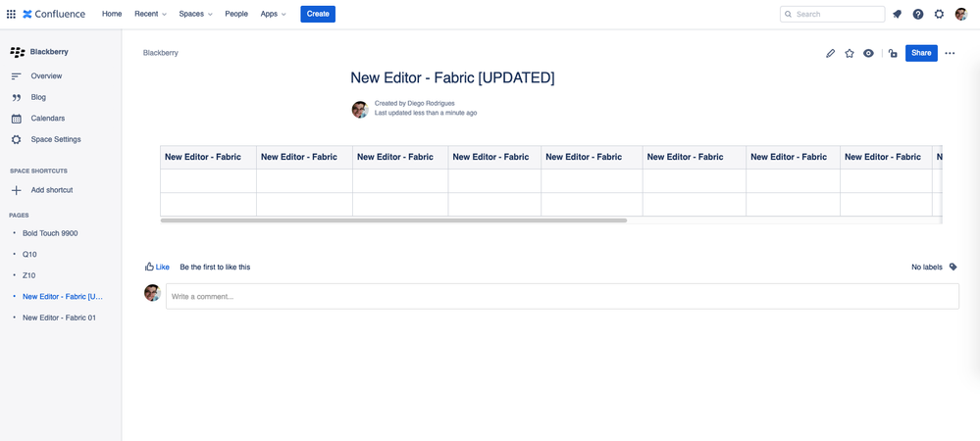Open the Q10 page
Image resolution: width=980 pixels, height=441 pixels.
pyautogui.click(x=28, y=254)
